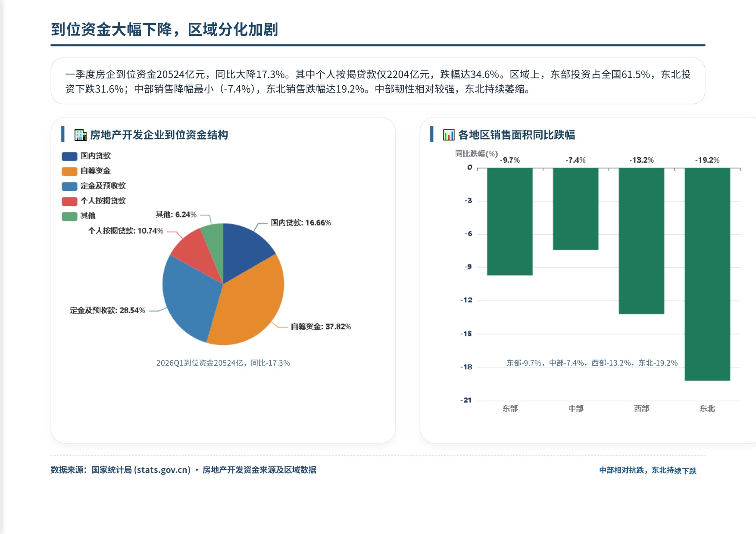Click the 个人按揭贷款 legend label
756x534 pixels.
(x=103, y=201)
